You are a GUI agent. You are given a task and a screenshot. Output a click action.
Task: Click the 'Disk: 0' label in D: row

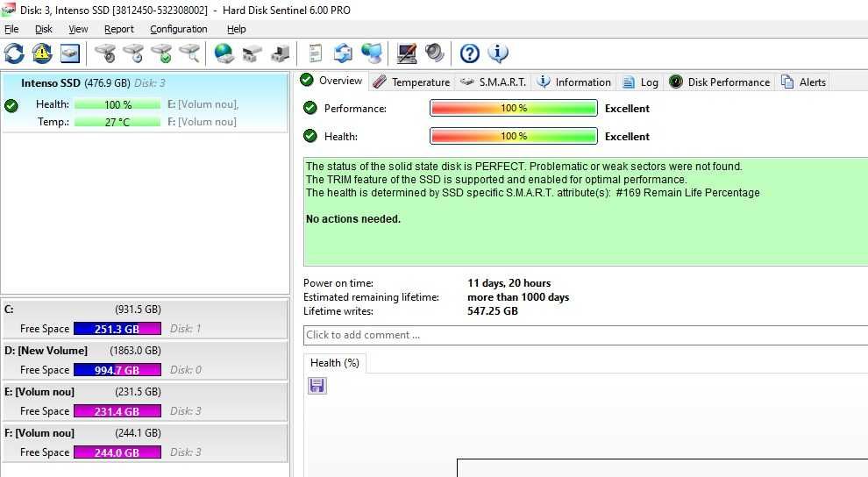[x=186, y=370]
